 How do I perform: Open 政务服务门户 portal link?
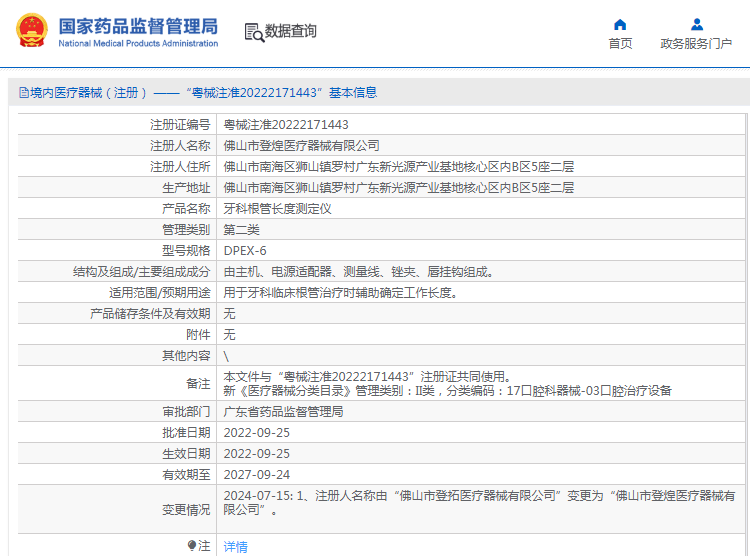696,44
